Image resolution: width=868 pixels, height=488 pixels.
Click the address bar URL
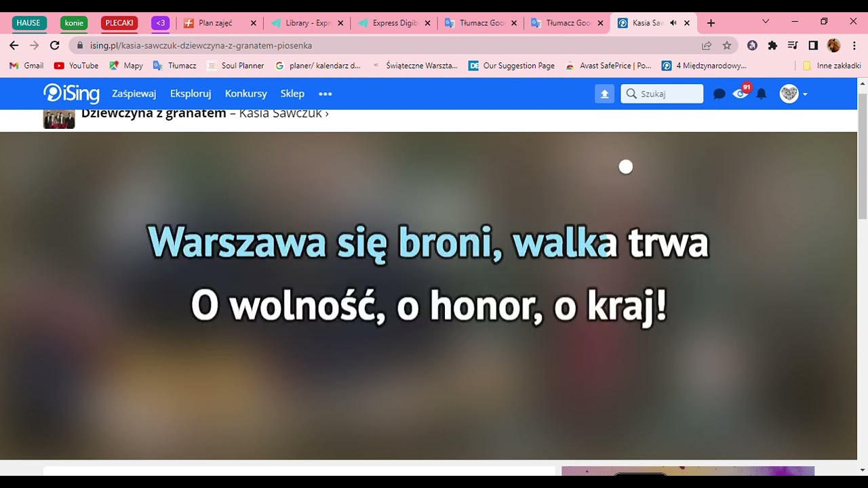coord(201,45)
